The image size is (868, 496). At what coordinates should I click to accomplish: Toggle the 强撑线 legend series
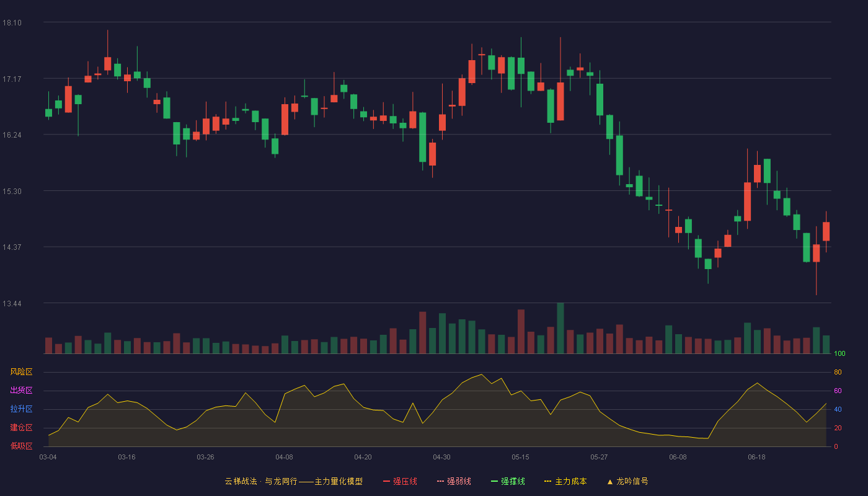508,481
